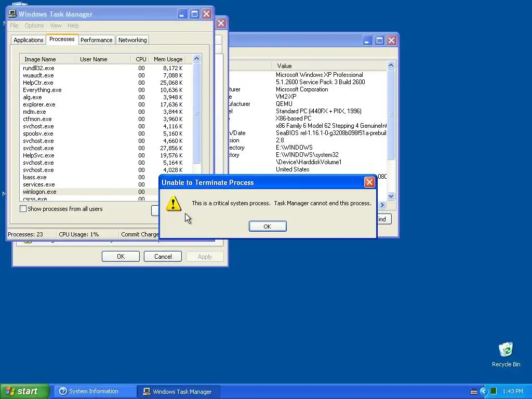Open the View menu in Task Manager
The width and height of the screenshot is (532, 399).
[x=56, y=25]
